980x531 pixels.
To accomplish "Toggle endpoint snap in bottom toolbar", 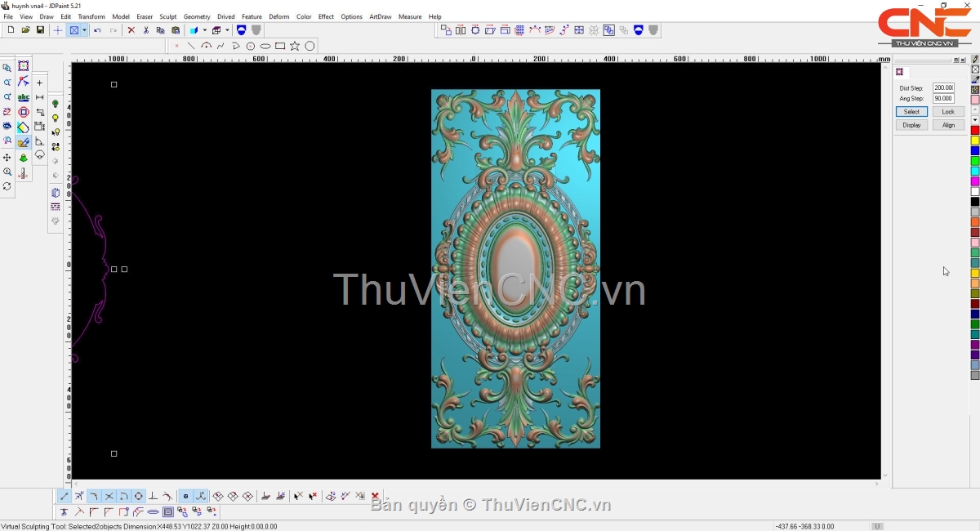I will (65, 496).
